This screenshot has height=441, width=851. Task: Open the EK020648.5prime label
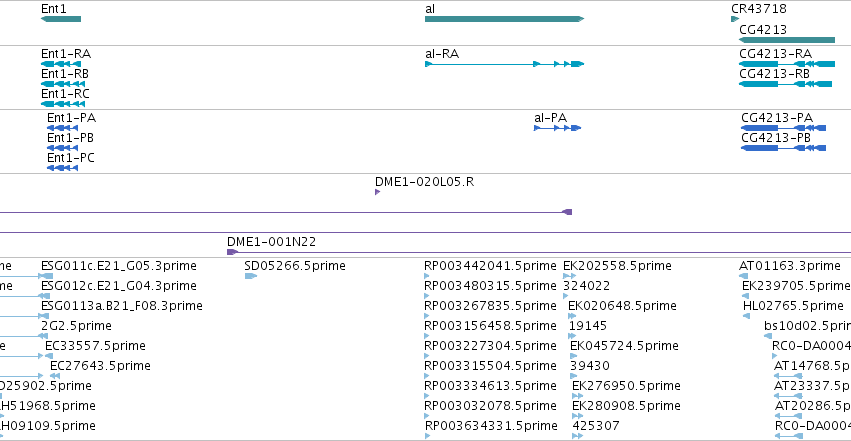pyautogui.click(x=623, y=306)
